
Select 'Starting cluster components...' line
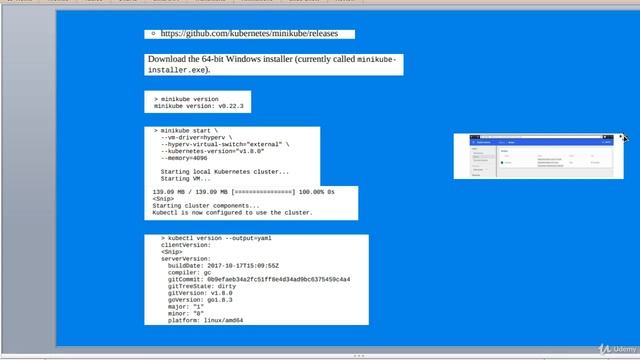click(206, 206)
